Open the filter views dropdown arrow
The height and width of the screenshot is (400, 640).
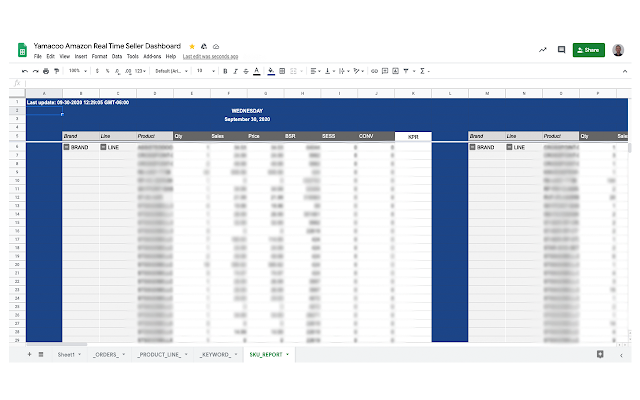coord(414,71)
